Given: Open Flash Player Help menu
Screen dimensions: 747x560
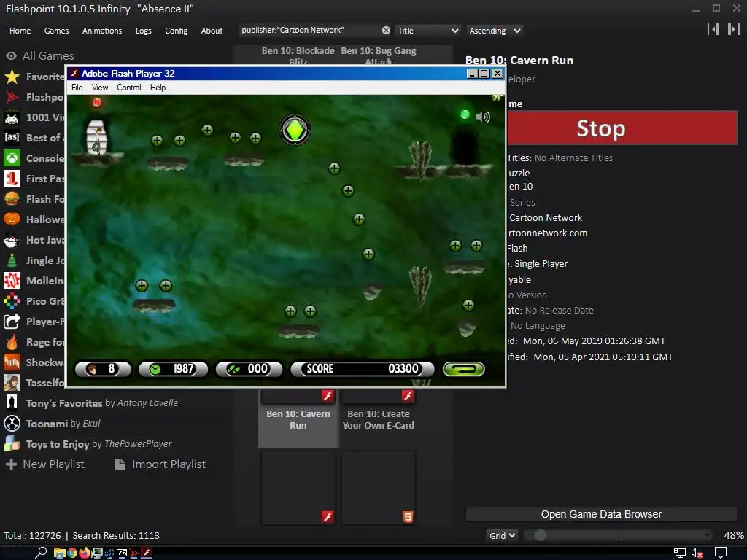Looking at the screenshot, I should coord(158,87).
